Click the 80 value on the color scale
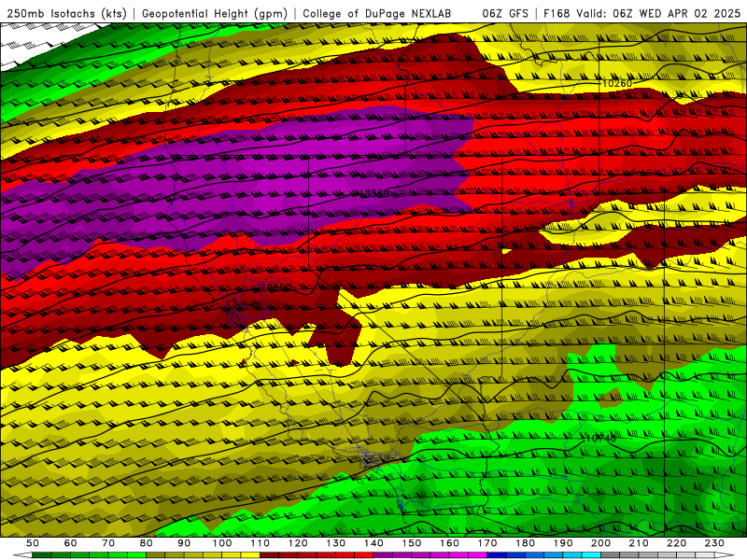This screenshot has height=560, width=747. (x=147, y=543)
